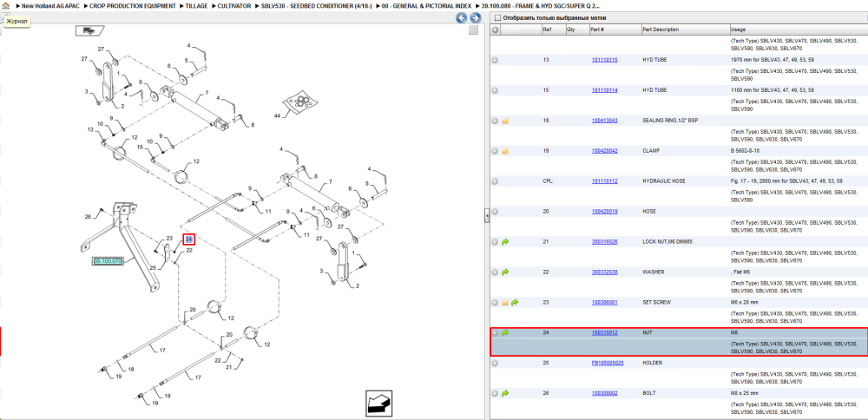Collapse the parts panel using the splitter handle

coord(487,216)
